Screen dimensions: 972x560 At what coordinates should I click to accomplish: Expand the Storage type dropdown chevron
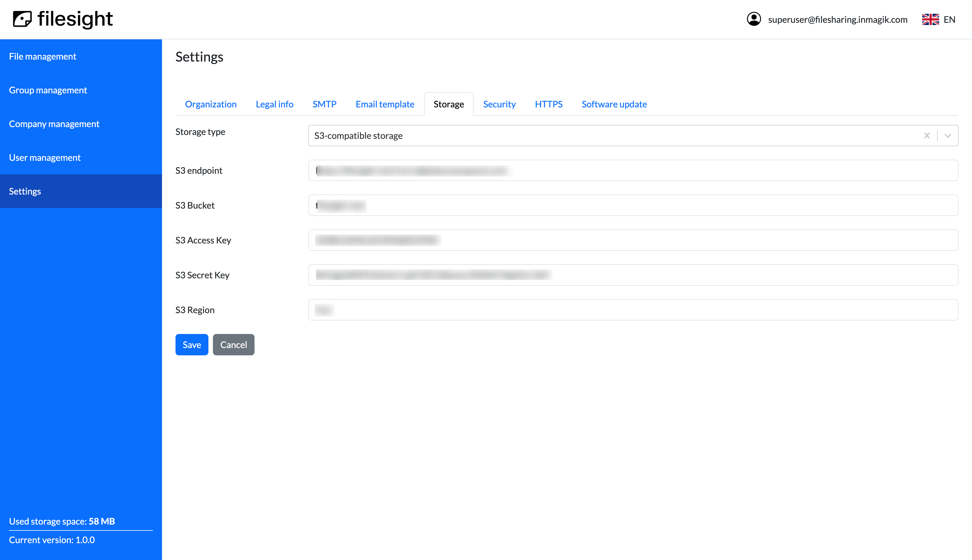(x=947, y=136)
